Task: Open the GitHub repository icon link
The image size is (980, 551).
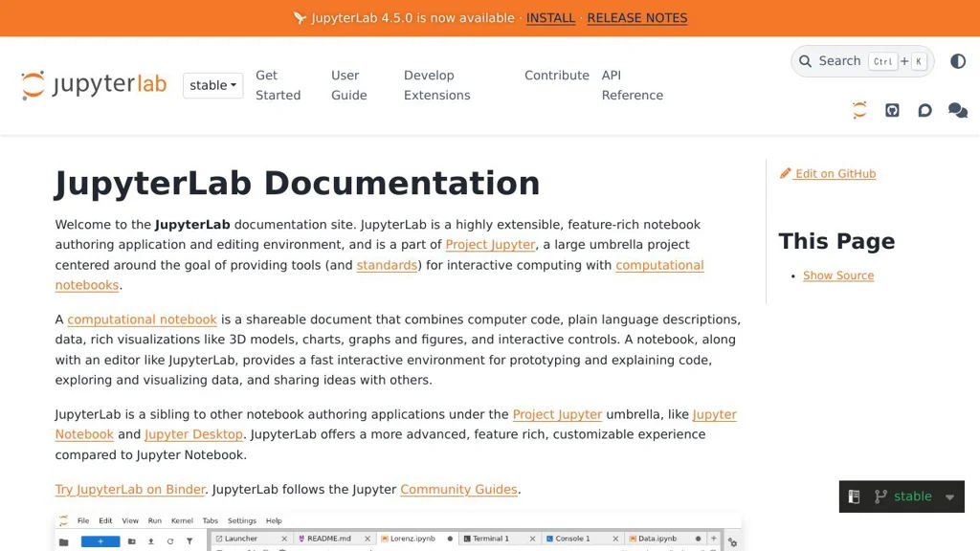Action: 892,111
